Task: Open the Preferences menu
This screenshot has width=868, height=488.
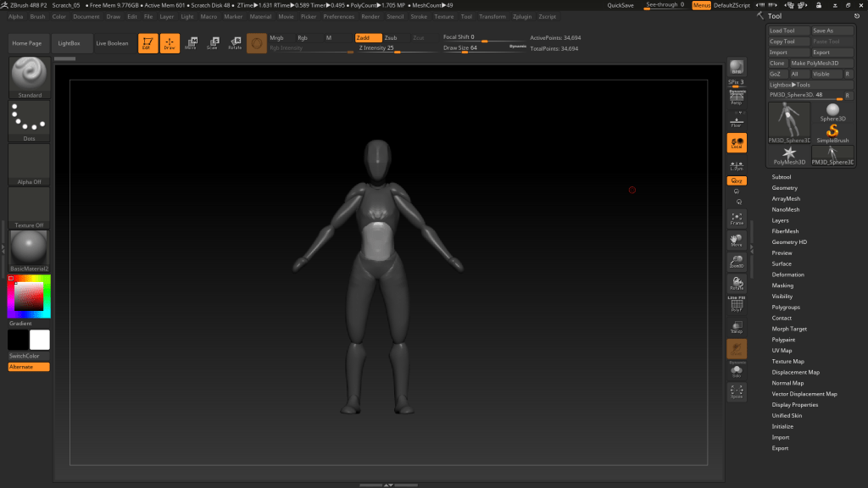Action: [339, 16]
